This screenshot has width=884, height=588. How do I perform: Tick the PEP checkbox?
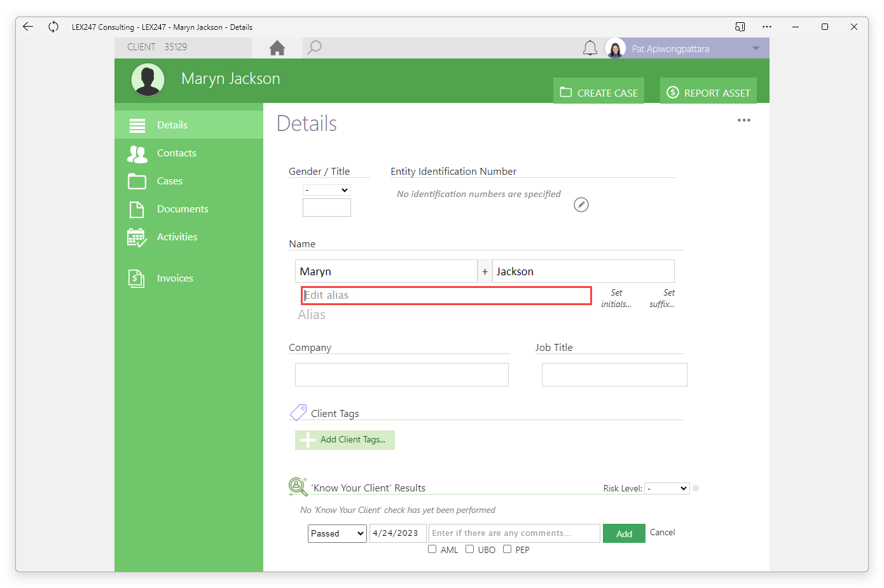tap(508, 549)
